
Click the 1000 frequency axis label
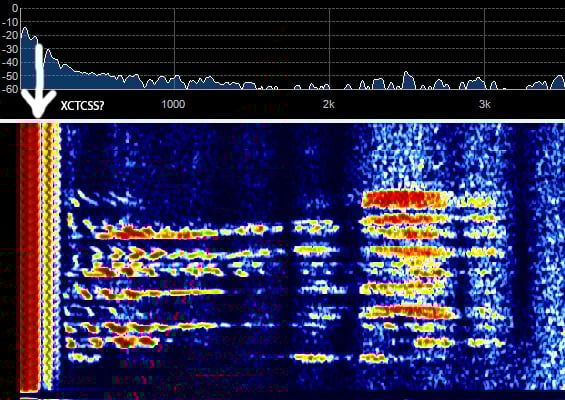click(173, 104)
